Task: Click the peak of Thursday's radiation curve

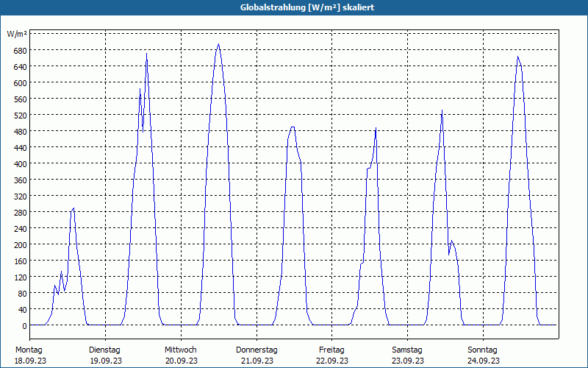Action: tap(293, 127)
